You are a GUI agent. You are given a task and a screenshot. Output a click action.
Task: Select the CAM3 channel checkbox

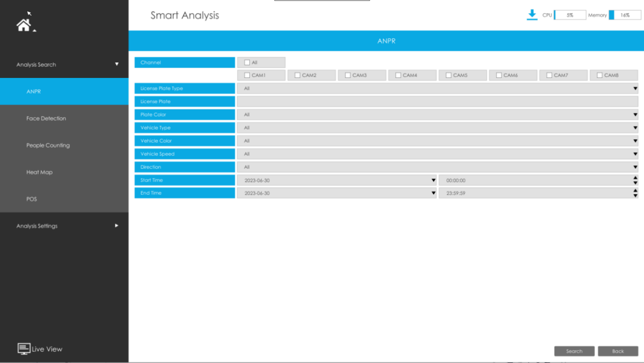point(348,75)
